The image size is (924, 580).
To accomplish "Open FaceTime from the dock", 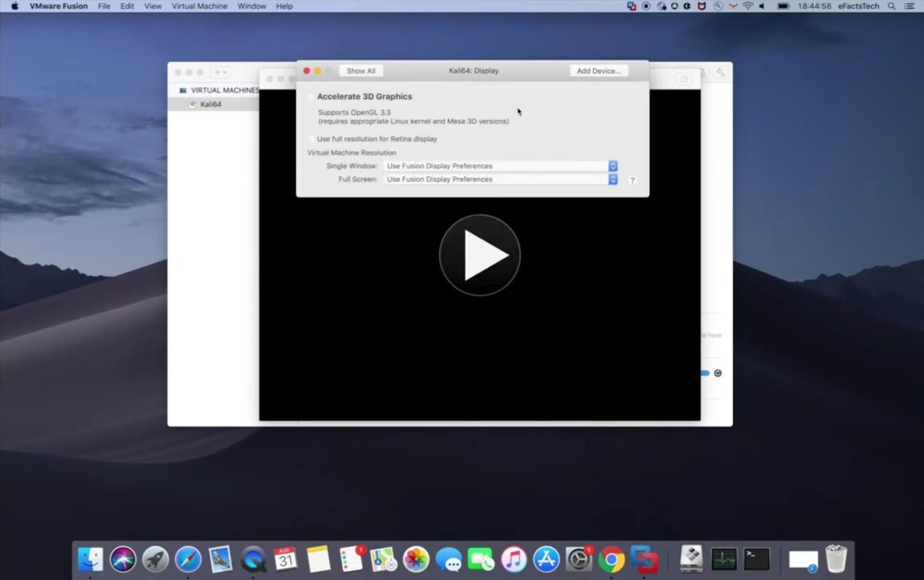I will pyautogui.click(x=481, y=559).
